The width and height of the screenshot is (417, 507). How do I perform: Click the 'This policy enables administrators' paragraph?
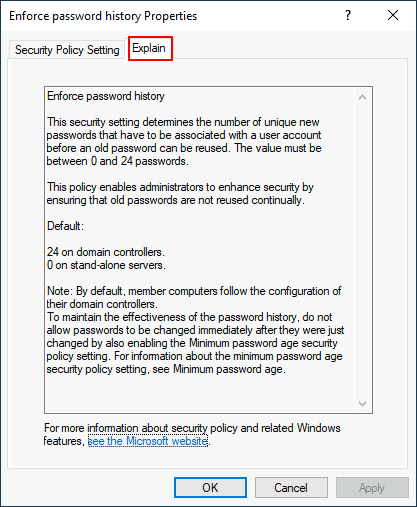point(180,193)
